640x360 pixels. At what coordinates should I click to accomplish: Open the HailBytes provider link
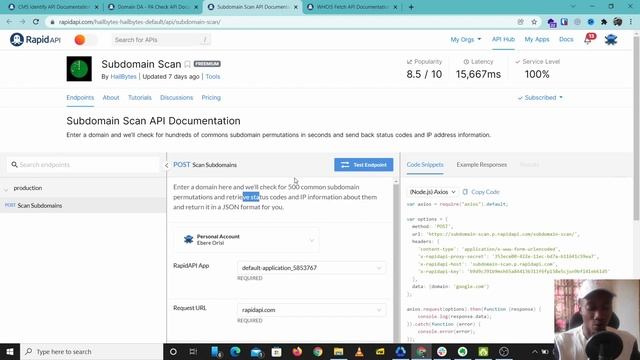[x=123, y=76]
